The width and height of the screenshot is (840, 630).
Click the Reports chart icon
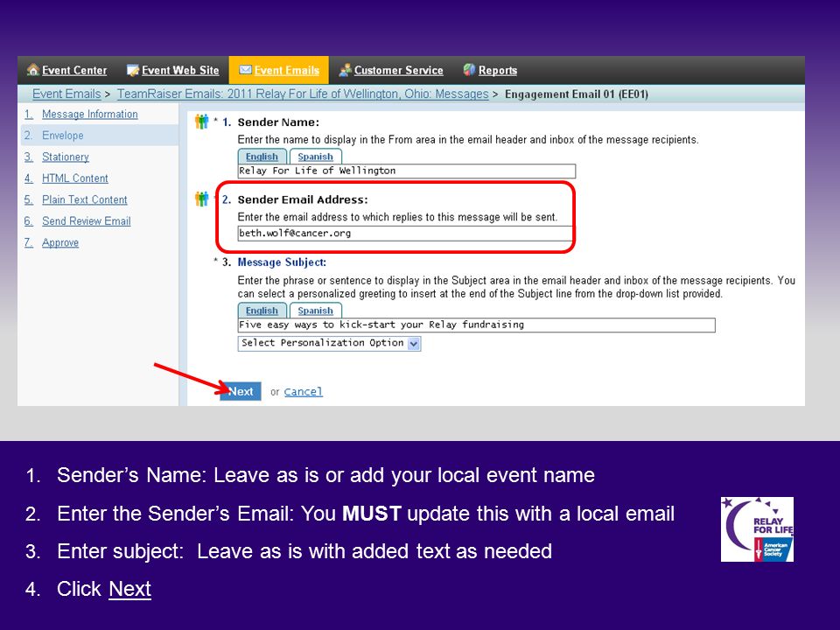click(469, 70)
